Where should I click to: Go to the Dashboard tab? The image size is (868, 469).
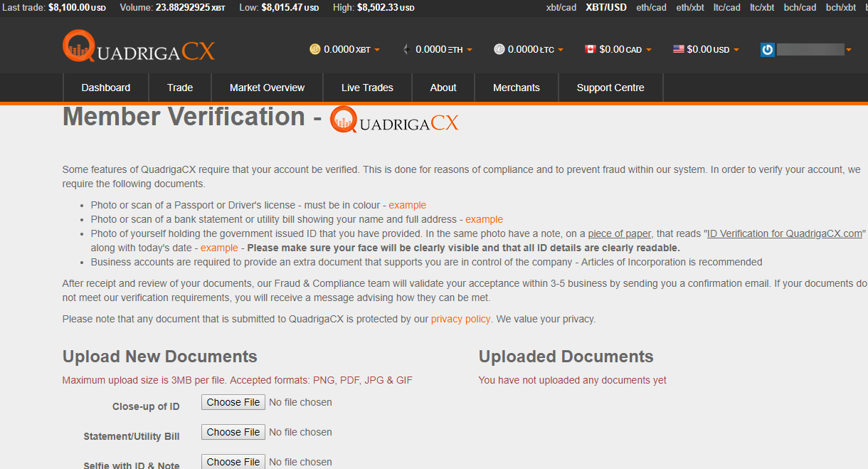(106, 88)
